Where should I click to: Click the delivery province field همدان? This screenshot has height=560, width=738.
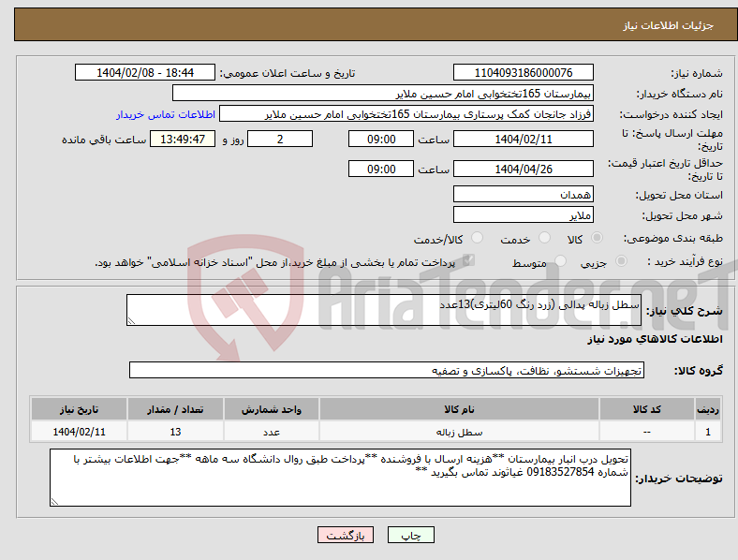click(x=524, y=194)
